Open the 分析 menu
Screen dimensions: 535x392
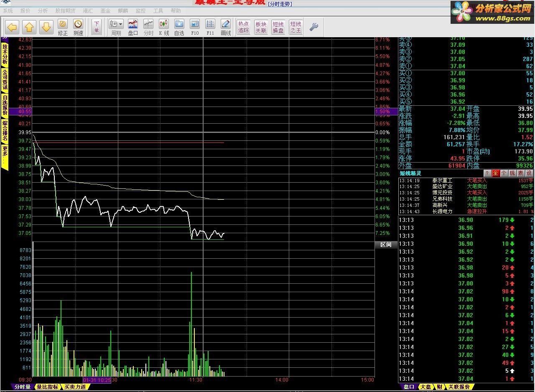43,10
